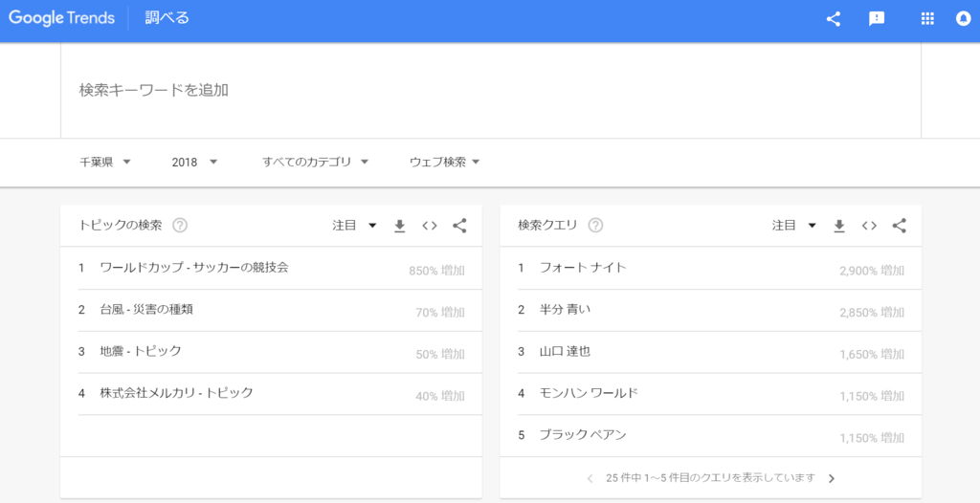This screenshot has width=980, height=503.
Task: Click the Google Trends logo
Action: pyautogui.click(x=61, y=18)
